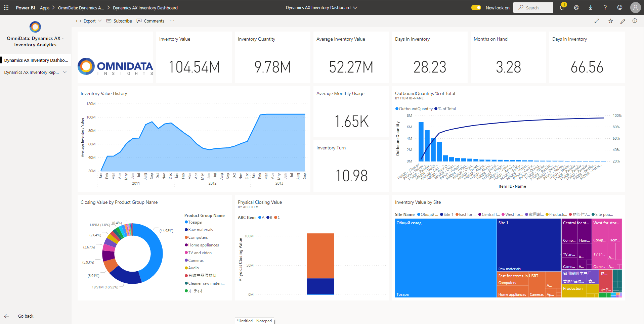Click the Export arrow icon

point(79,21)
